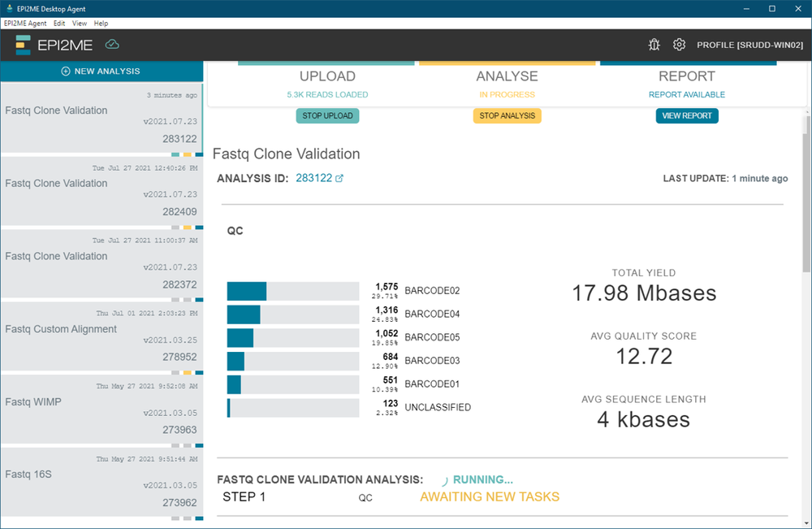Click the BARCODE04 read count bar
Screen dimensions: 812x529
292,314
